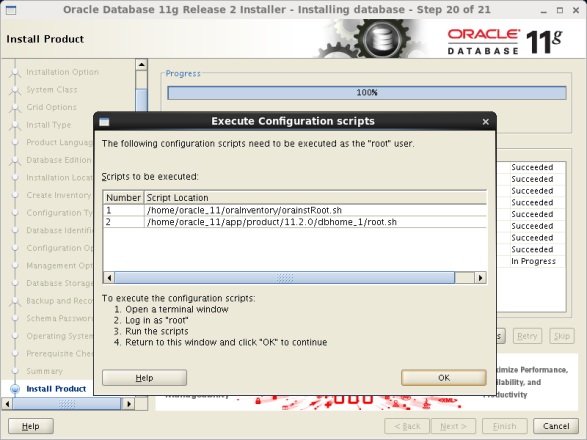Select the System Class step
Screen dimensions: 587x440
[x=52, y=89]
